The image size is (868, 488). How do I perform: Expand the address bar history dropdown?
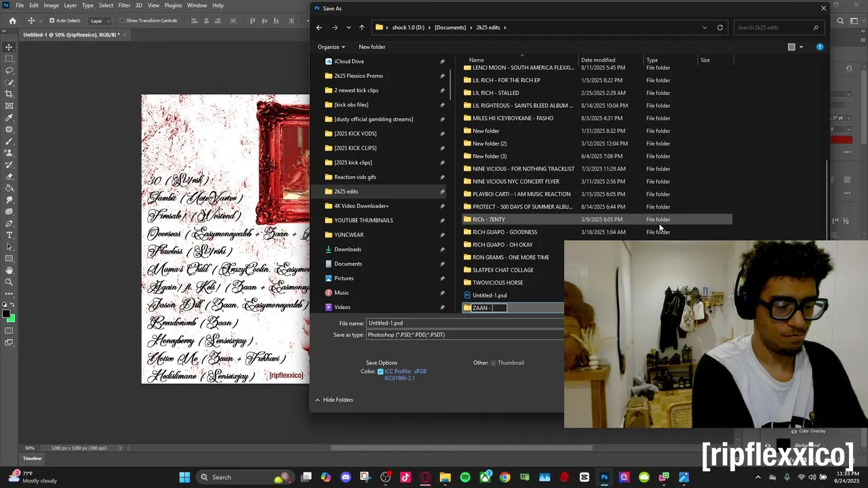(x=705, y=28)
